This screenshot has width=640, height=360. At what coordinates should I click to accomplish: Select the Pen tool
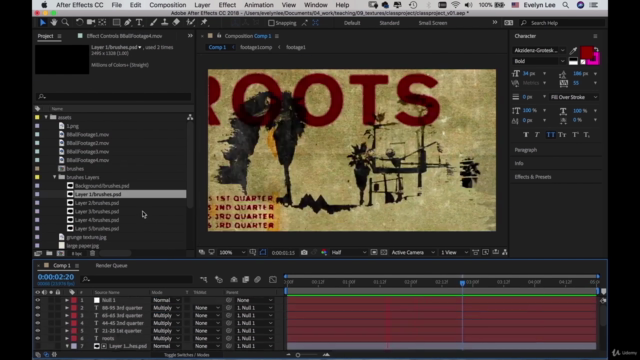(x=128, y=23)
